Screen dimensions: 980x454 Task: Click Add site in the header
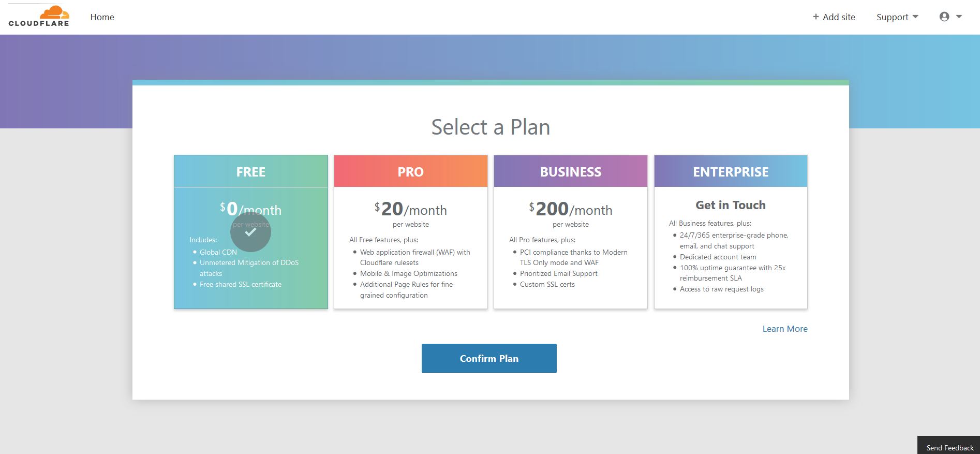(x=834, y=17)
